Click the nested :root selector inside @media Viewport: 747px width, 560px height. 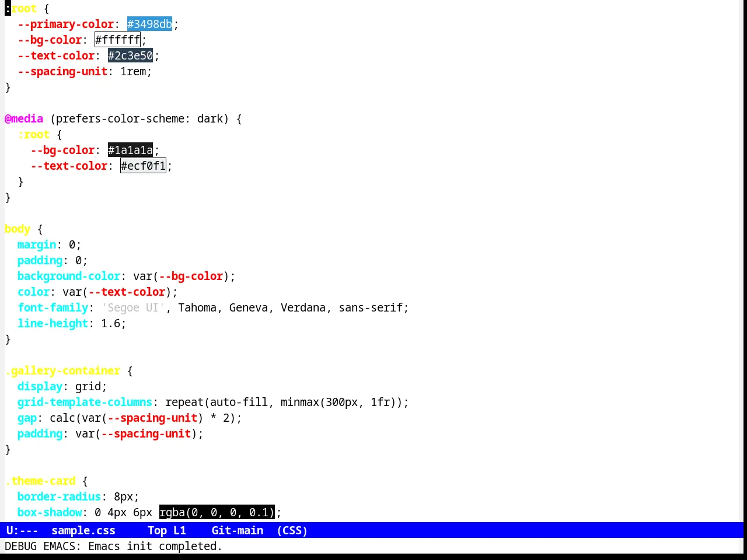[34, 134]
